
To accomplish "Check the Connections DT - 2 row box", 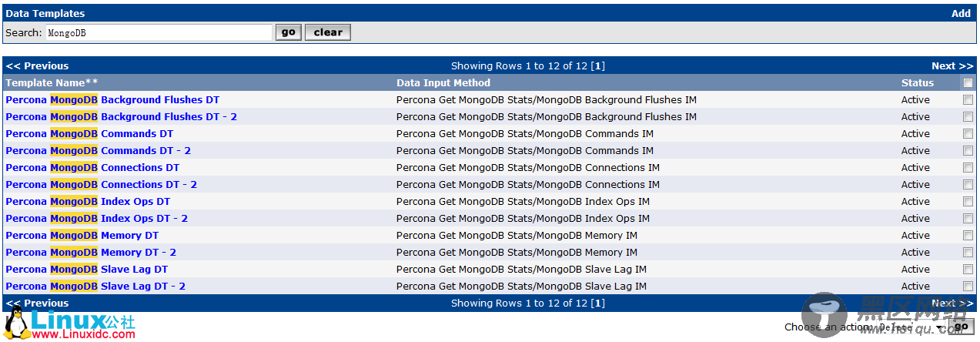I will [968, 185].
